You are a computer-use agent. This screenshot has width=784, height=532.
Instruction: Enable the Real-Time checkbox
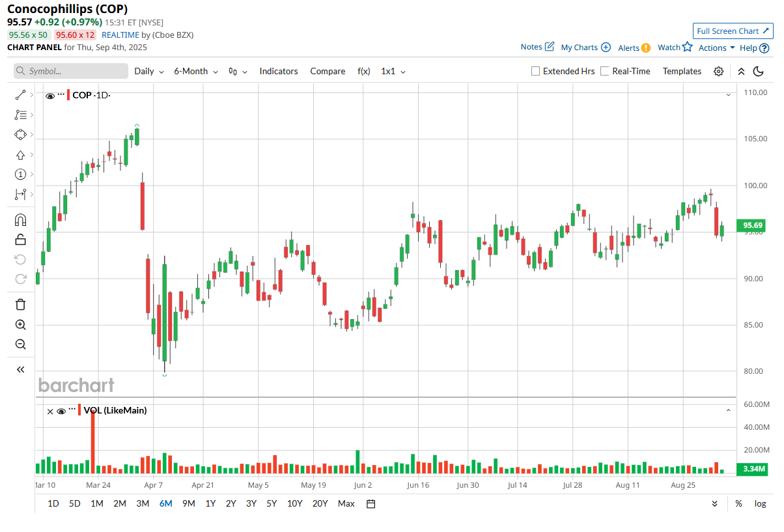605,71
